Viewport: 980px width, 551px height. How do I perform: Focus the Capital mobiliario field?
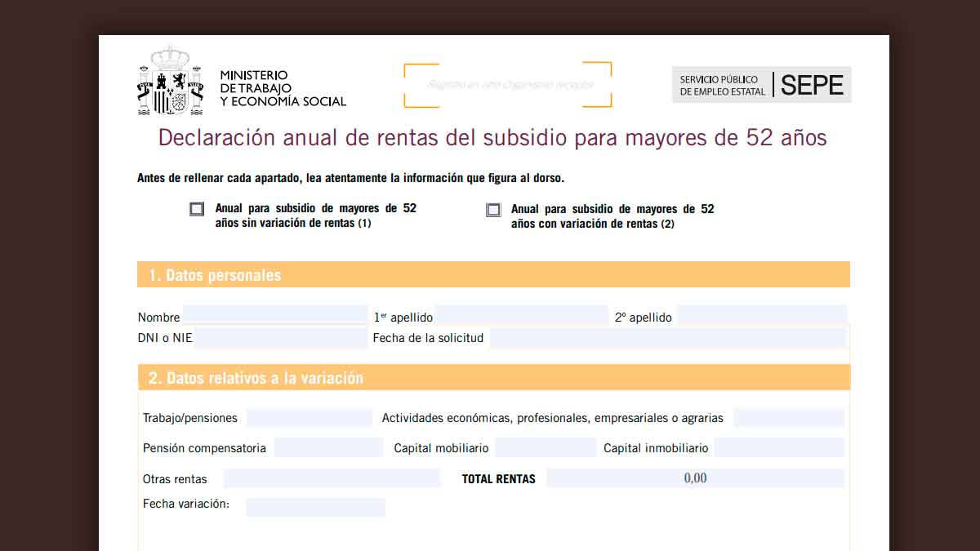546,447
